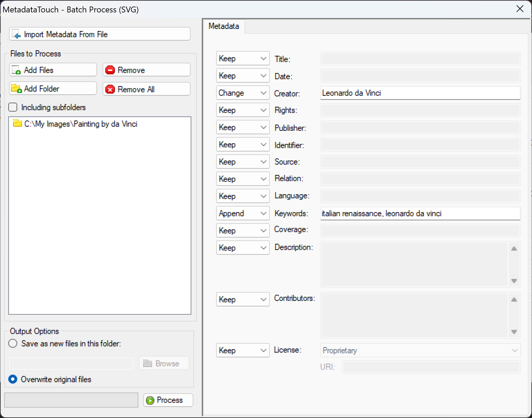
Task: Click the Add Files icon
Action: pyautogui.click(x=16, y=70)
